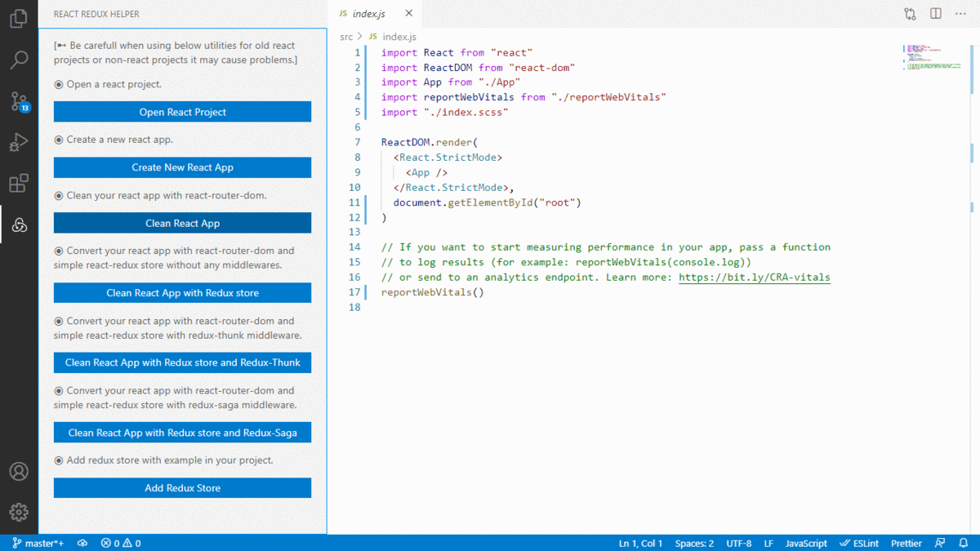Click the Synchronize Changes cloud icon
Screen dimensions: 980x551
coord(82,543)
